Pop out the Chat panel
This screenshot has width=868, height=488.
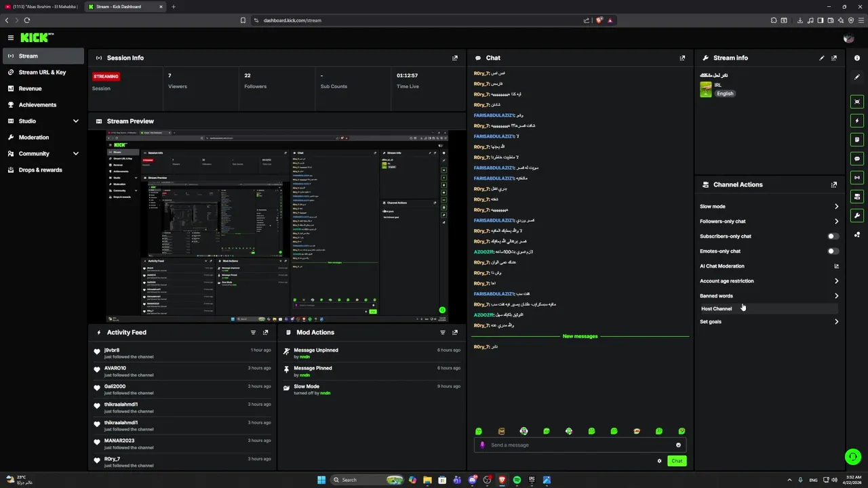pyautogui.click(x=682, y=58)
